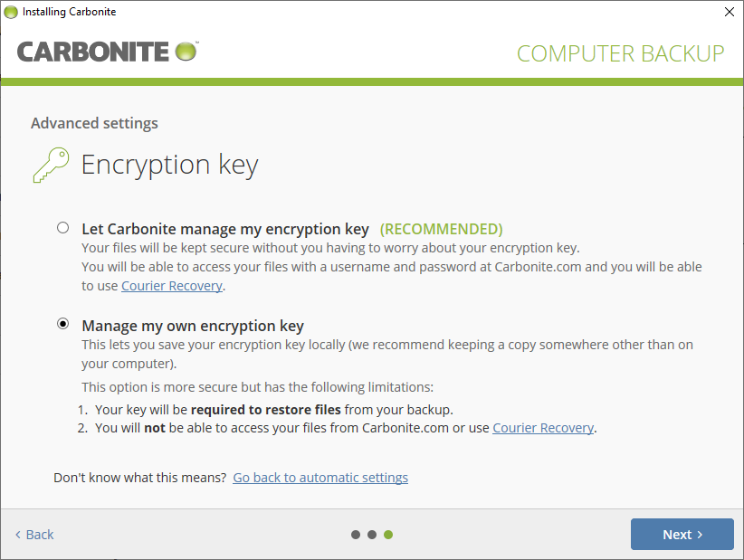Click the green orb in the Carbonite logo
Viewport: 744px width, 560px height.
[x=186, y=51]
